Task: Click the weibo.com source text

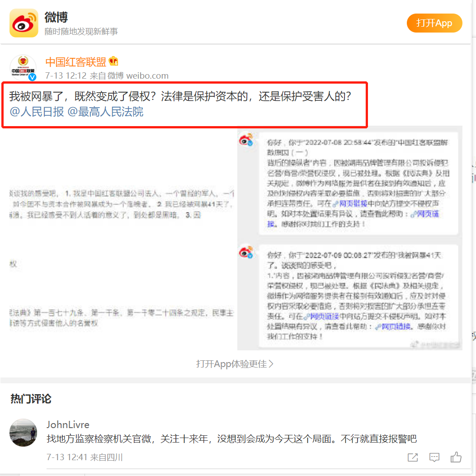Action: click(147, 75)
